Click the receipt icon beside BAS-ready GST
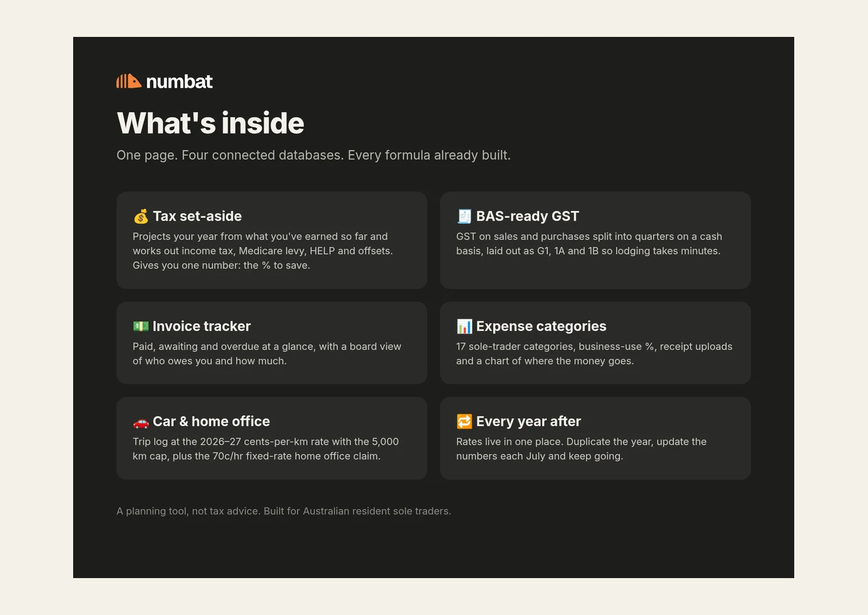868x615 pixels. click(x=464, y=216)
